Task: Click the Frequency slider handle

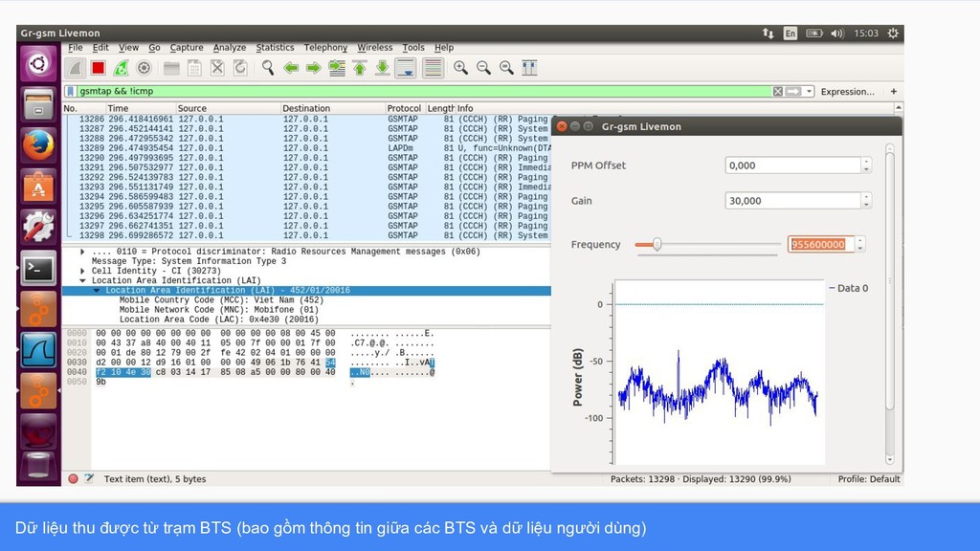Action: point(657,244)
